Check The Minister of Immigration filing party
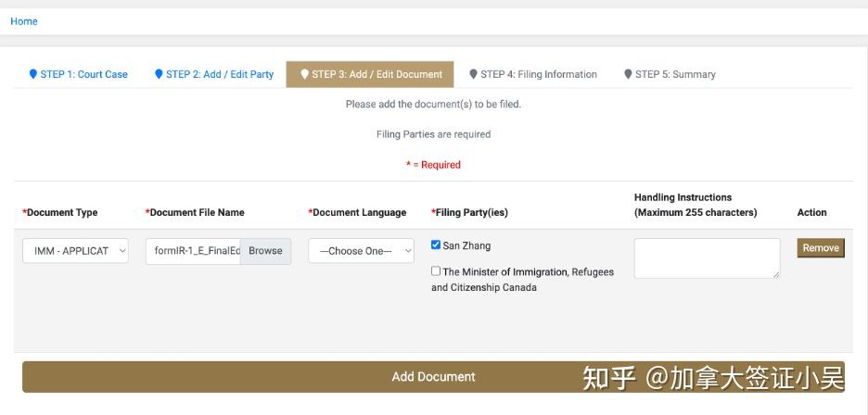Image resolution: width=868 pixels, height=415 pixels. click(436, 271)
